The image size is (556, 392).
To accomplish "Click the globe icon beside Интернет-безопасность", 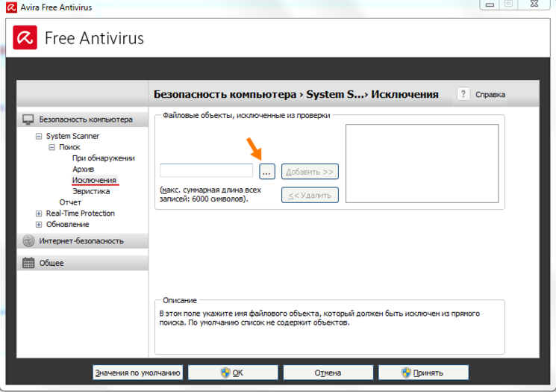I will click(28, 241).
